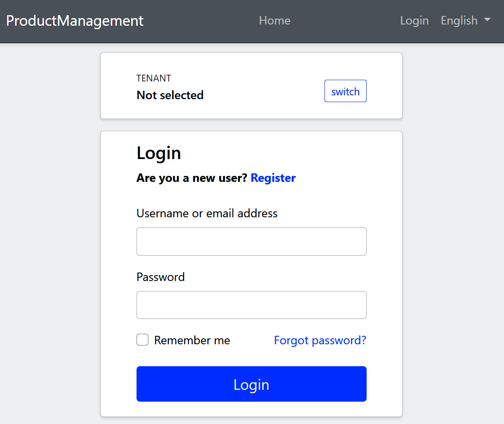The height and width of the screenshot is (424, 504).
Task: Open the English language dropdown
Action: coord(459,21)
